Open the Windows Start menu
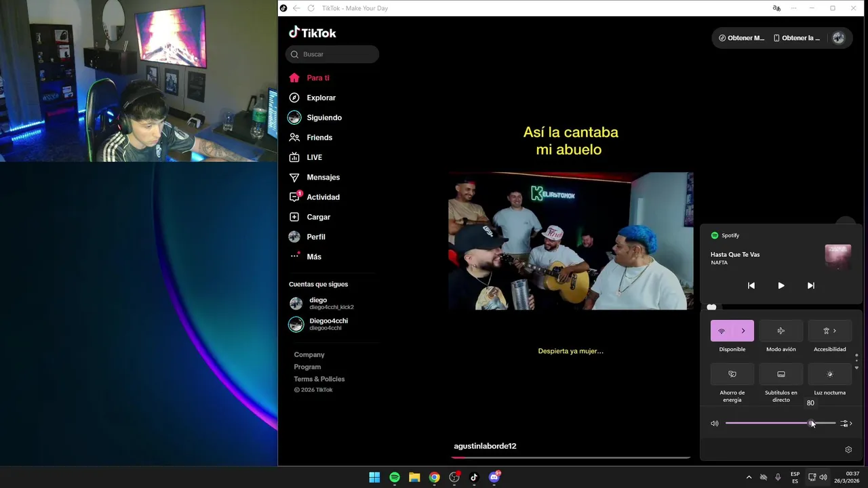 (x=374, y=477)
